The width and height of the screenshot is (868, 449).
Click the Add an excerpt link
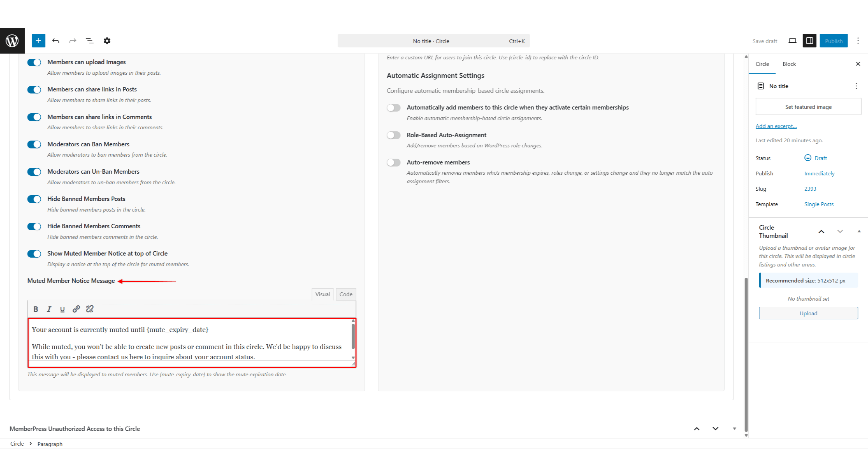(x=776, y=126)
